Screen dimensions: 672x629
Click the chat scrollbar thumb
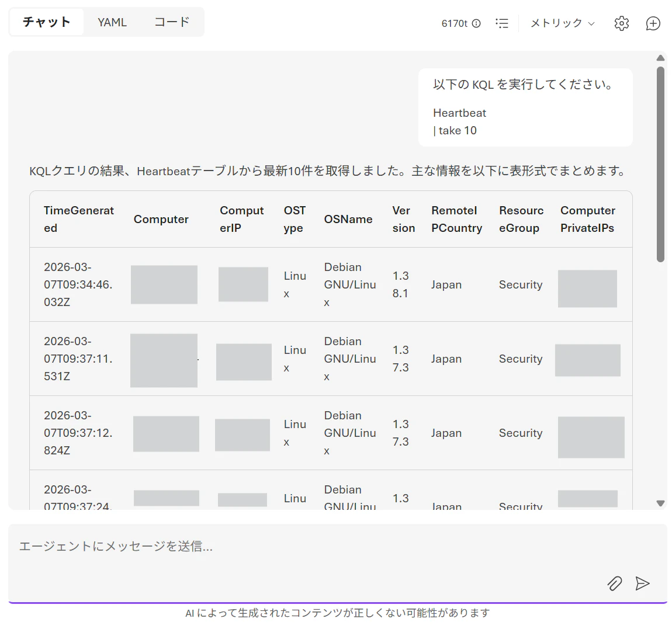tap(660, 164)
